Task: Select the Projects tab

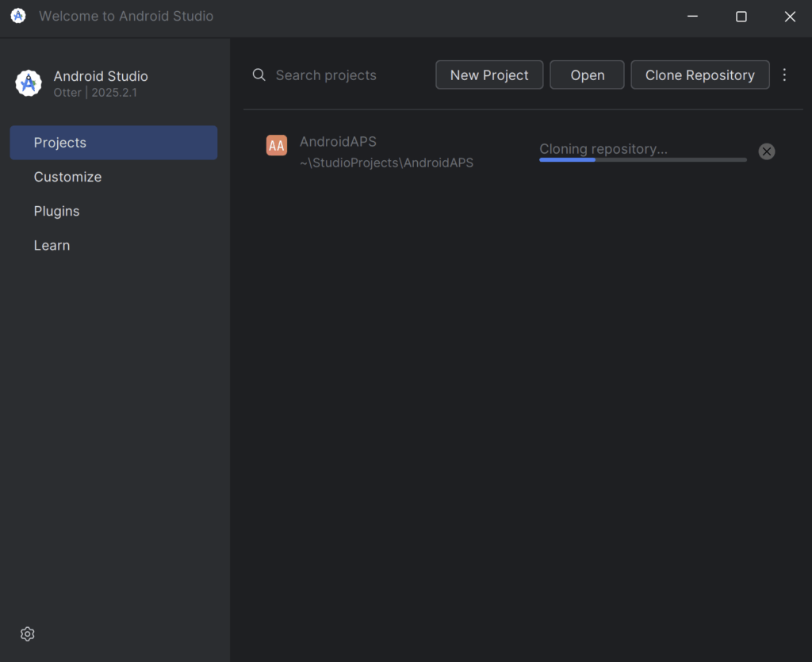Action: pyautogui.click(x=113, y=143)
